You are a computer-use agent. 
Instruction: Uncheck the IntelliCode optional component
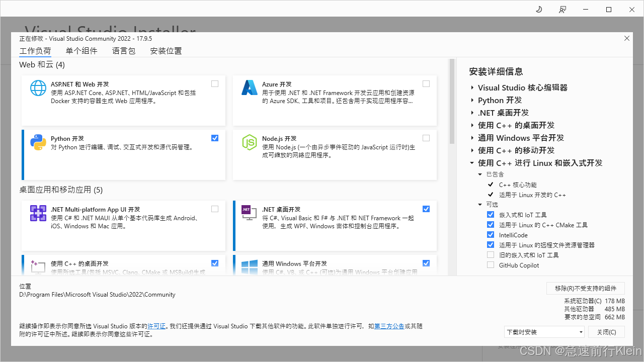[x=491, y=235]
